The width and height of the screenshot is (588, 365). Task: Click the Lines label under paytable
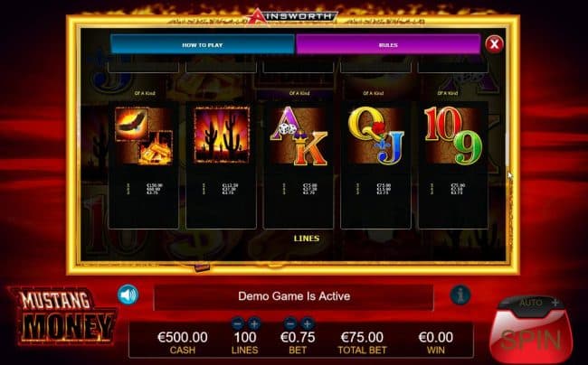pos(307,239)
